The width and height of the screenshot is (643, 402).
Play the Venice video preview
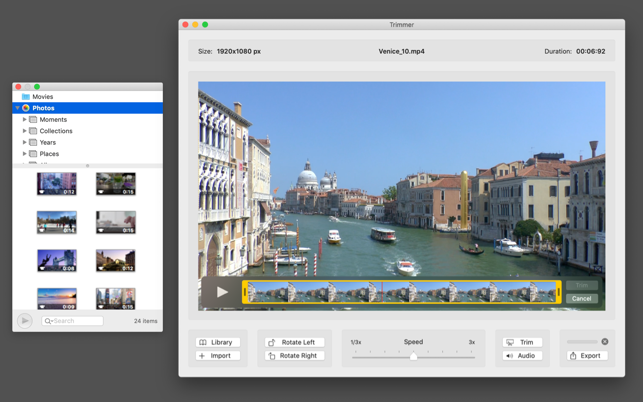coord(221,292)
